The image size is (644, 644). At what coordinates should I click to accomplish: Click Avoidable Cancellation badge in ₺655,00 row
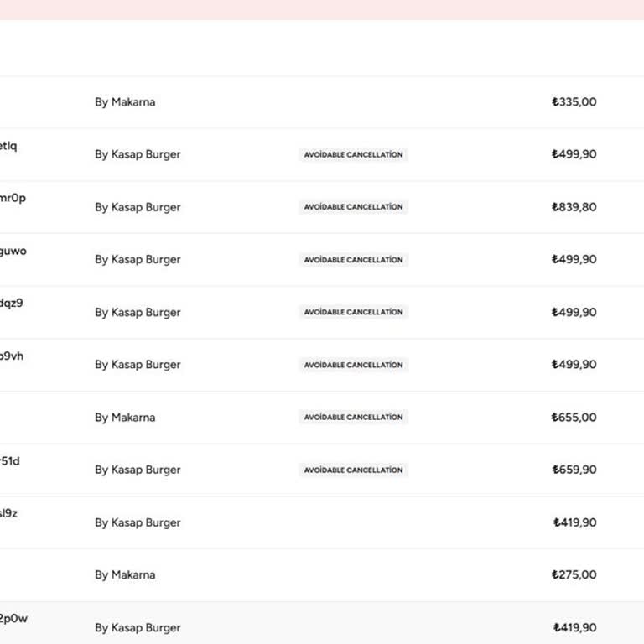pyautogui.click(x=353, y=418)
